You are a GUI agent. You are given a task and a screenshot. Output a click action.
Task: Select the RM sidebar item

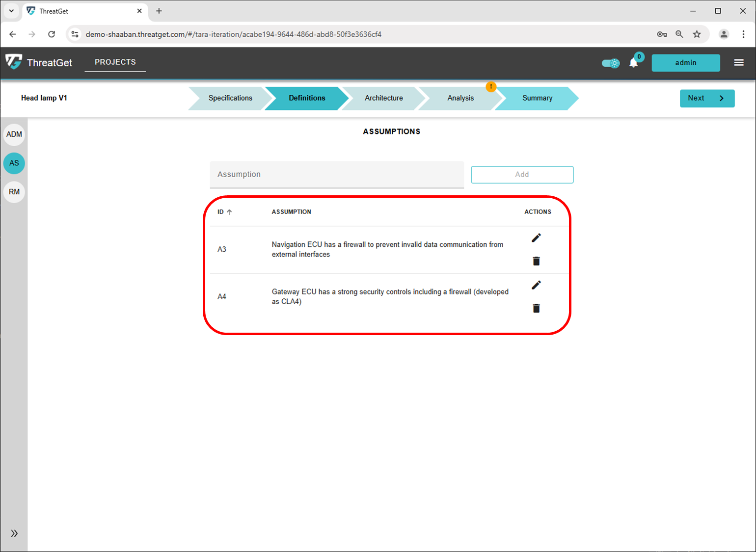(14, 192)
